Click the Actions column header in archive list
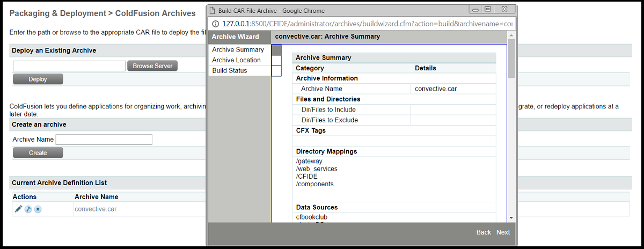This screenshot has height=249, width=644. click(24, 197)
